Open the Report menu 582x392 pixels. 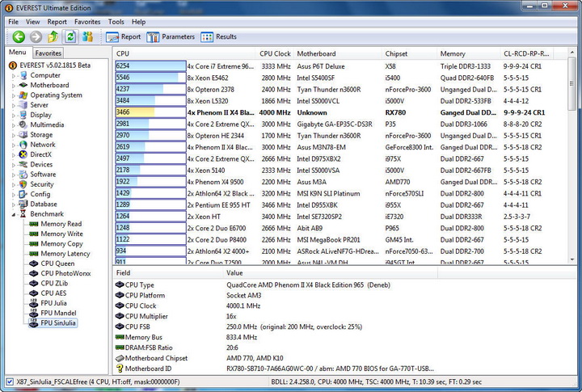tap(57, 22)
